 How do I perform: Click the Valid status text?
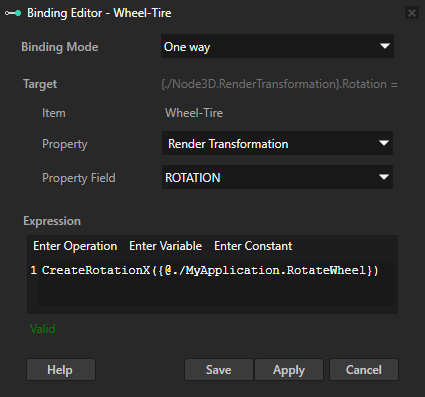tap(43, 329)
